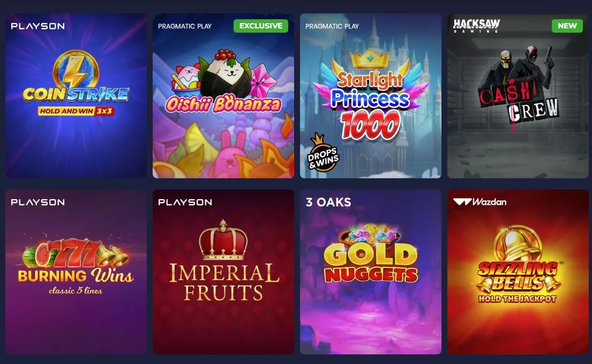Click the green EXCLUSIVE badge
The image size is (592, 364).
261,26
